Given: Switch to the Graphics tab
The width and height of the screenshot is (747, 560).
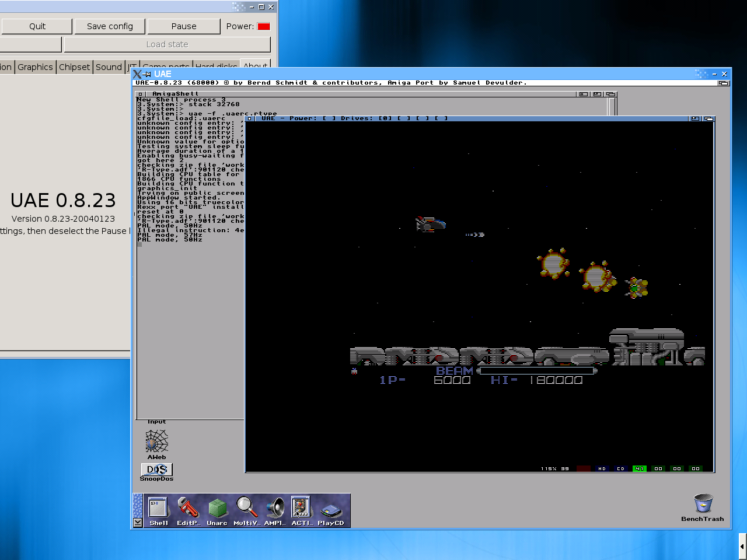Looking at the screenshot, I should coord(35,67).
